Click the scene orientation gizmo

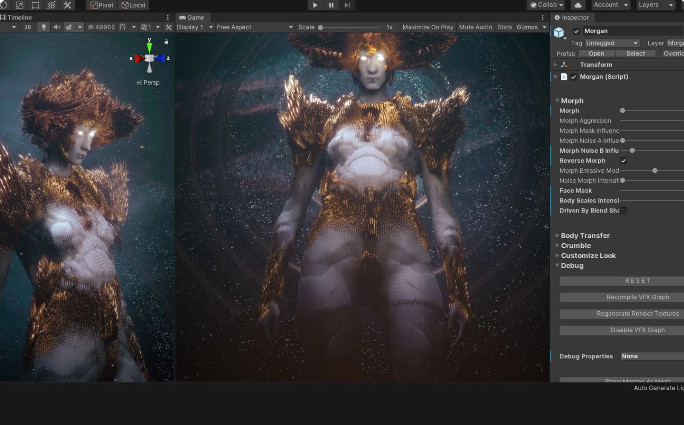pos(149,58)
